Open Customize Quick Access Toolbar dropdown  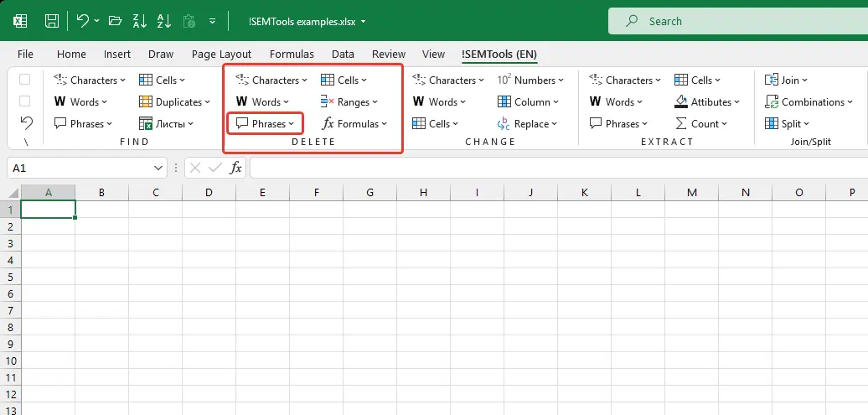212,22
